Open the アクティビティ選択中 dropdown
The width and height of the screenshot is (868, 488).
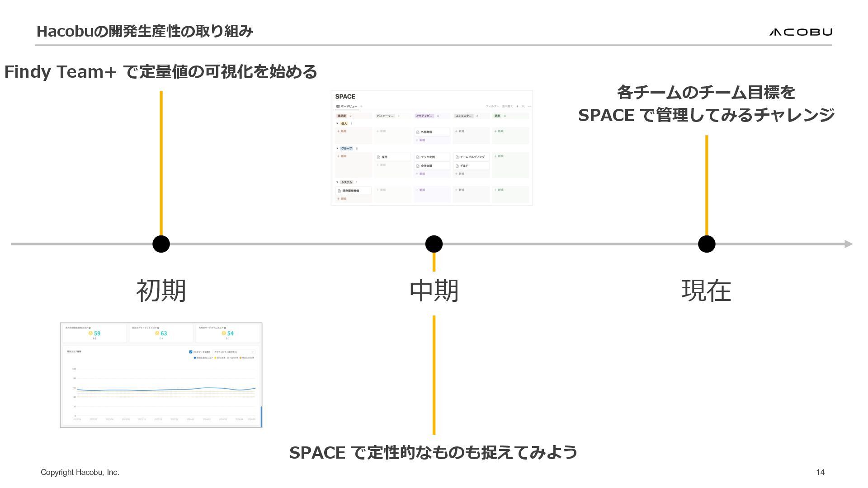pyautogui.click(x=234, y=352)
